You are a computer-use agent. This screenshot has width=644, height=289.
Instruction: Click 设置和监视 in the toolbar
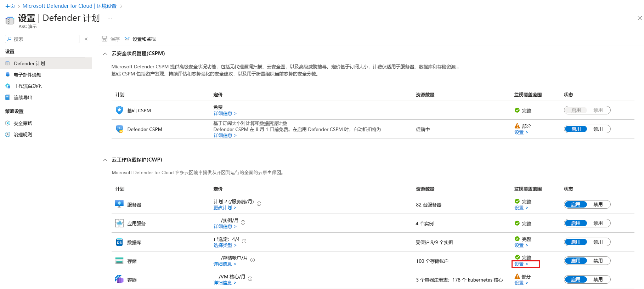pyautogui.click(x=140, y=39)
